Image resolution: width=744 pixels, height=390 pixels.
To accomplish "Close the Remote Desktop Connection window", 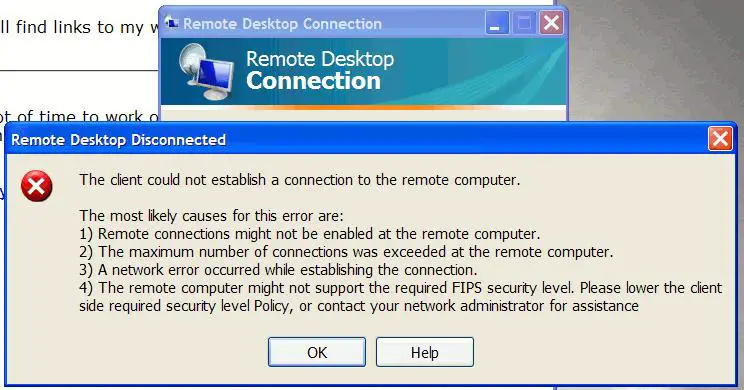I will (551, 23).
